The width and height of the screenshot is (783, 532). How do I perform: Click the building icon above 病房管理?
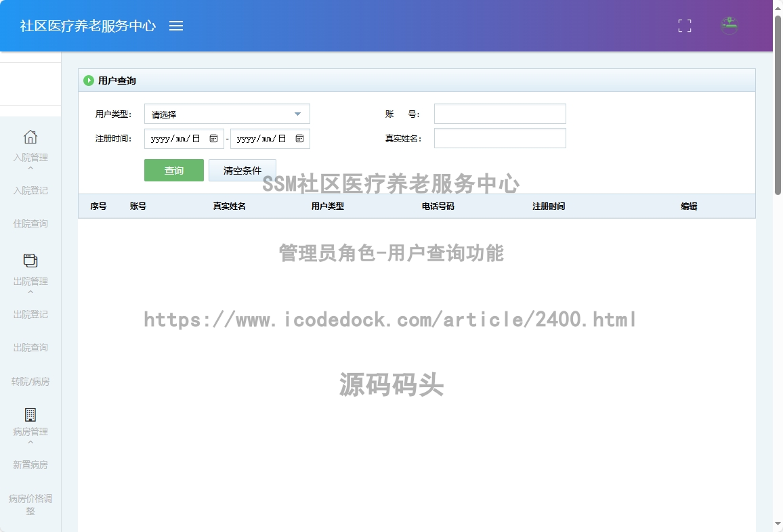(30, 415)
